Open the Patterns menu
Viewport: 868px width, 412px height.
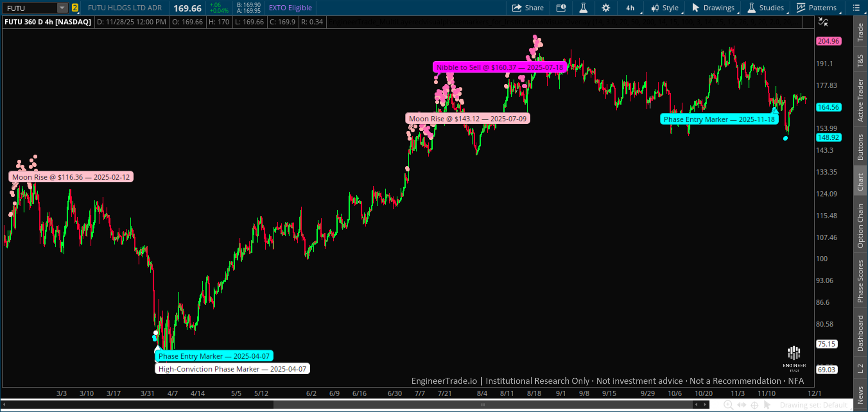tap(817, 8)
